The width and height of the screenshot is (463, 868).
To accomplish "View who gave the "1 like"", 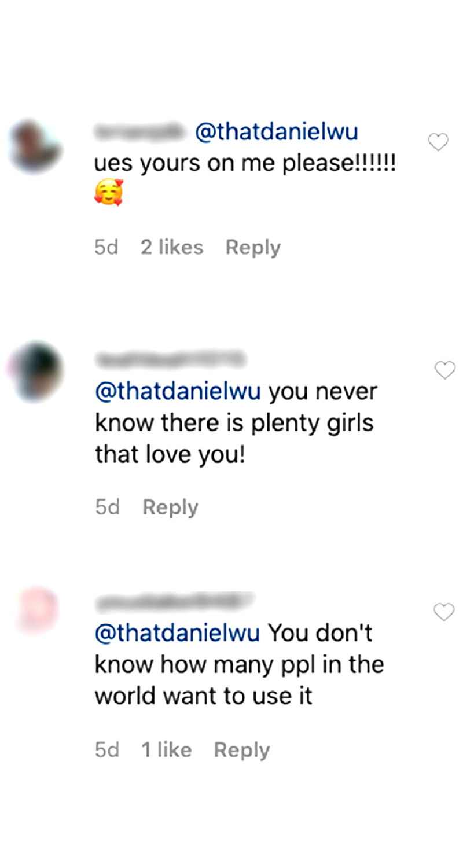I will 166,751.
